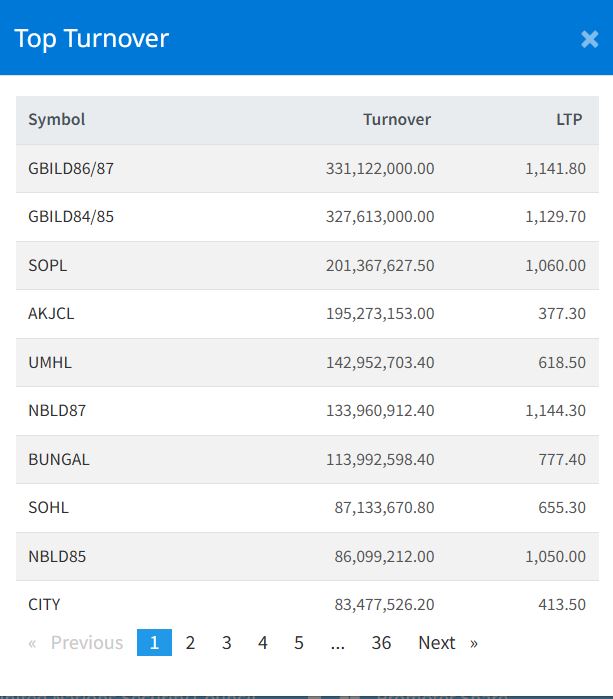This screenshot has height=699, width=613.
Task: Sort by Turnover column header
Action: [x=397, y=119]
